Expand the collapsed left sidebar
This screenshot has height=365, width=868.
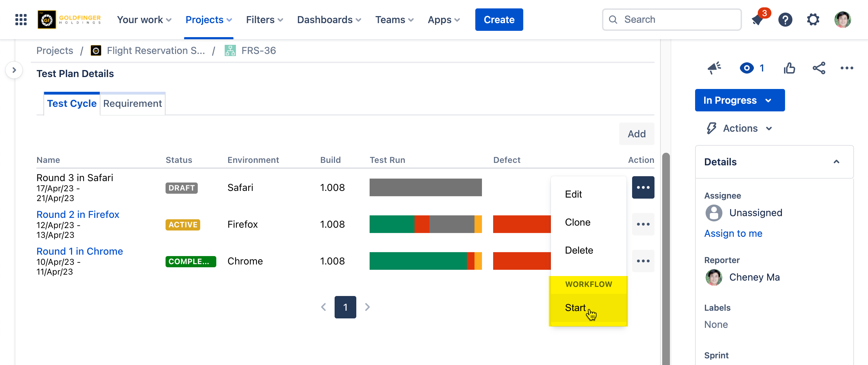click(14, 70)
